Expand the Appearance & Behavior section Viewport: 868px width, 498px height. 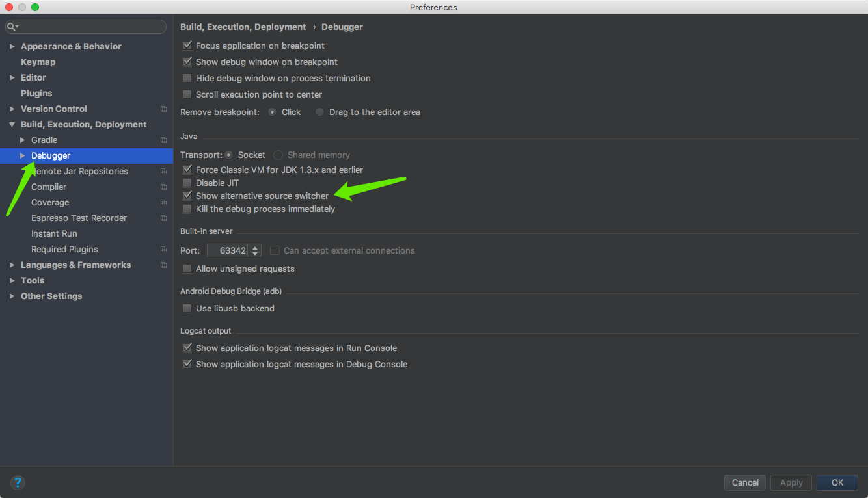(x=12, y=46)
